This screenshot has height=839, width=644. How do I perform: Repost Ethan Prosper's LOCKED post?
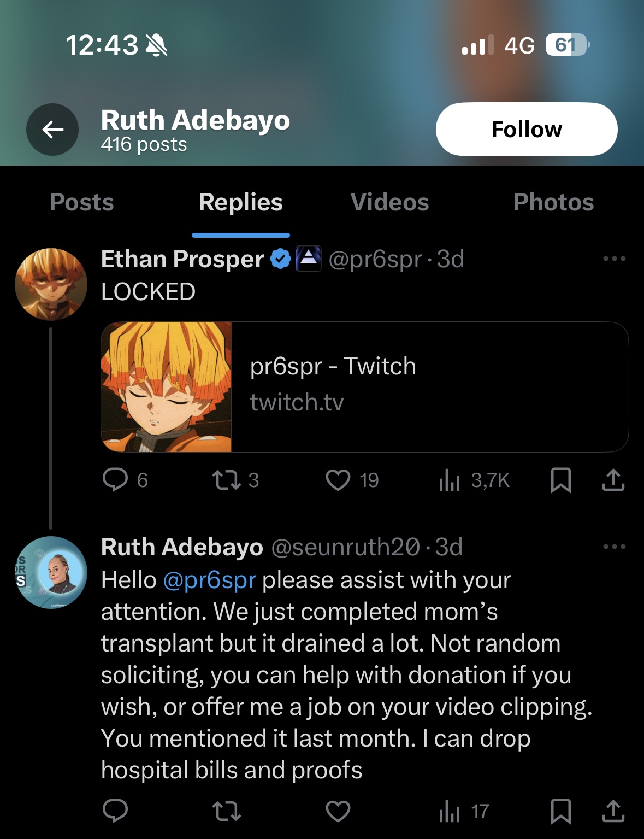[x=226, y=480]
